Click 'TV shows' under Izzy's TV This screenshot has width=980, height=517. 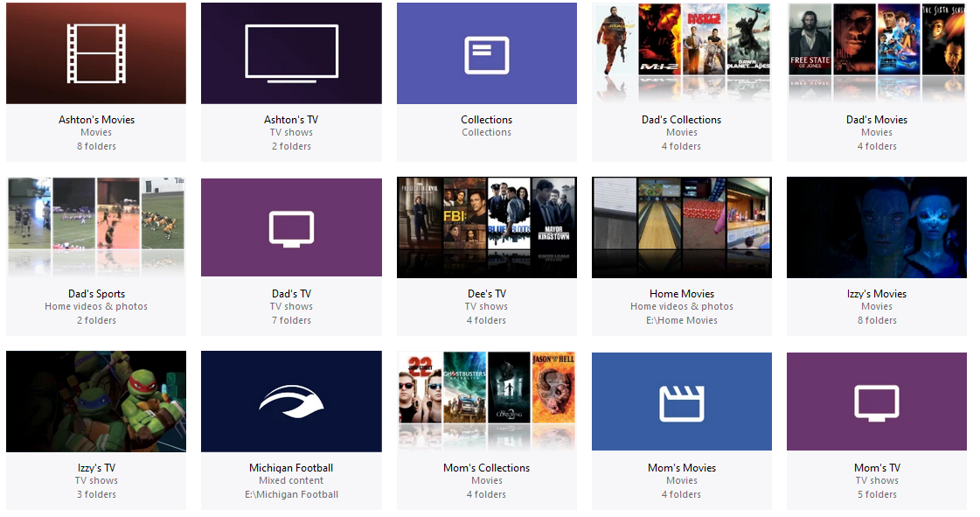tap(96, 481)
